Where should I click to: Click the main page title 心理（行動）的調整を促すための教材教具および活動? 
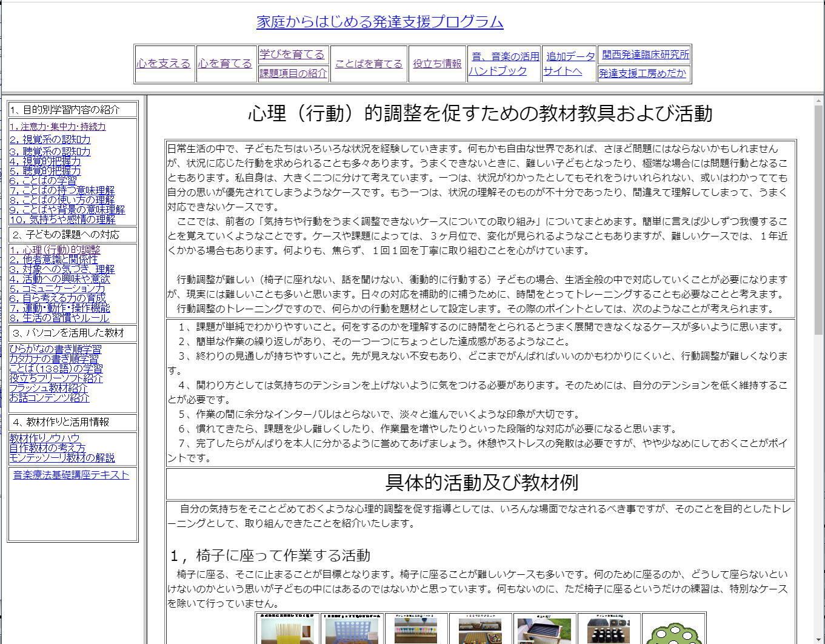click(x=480, y=113)
